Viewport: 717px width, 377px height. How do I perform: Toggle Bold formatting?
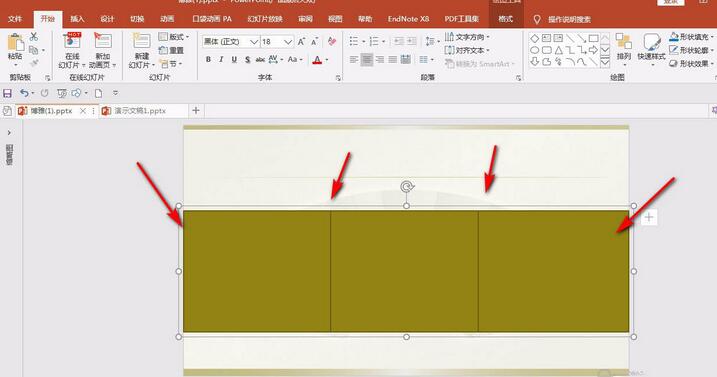(209, 60)
